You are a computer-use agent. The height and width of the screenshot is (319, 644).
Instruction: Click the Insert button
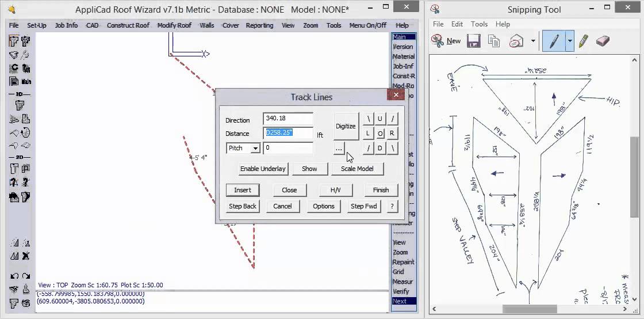click(243, 191)
